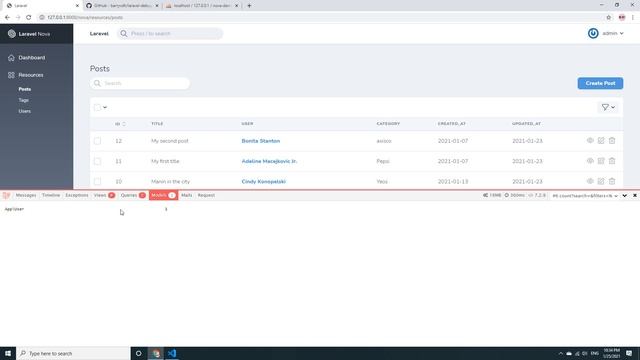This screenshot has width=640, height=360.
Task: Open Exceptions tab in debugbar
Action: [x=77, y=196]
